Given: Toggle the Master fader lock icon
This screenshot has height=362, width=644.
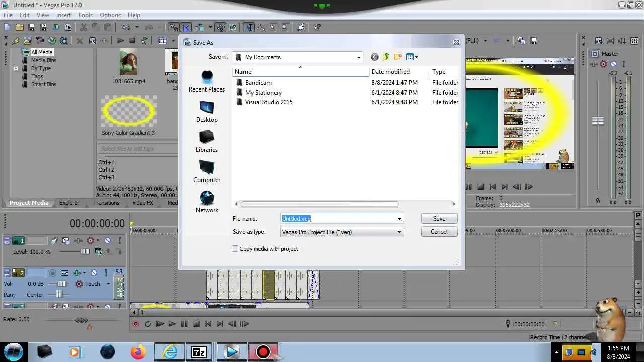Looking at the screenshot, I should [x=597, y=201].
